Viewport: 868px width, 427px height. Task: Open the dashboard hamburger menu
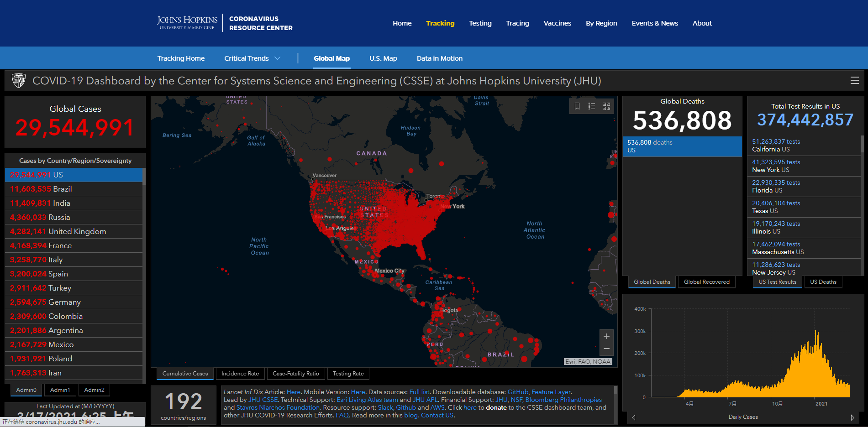click(854, 81)
